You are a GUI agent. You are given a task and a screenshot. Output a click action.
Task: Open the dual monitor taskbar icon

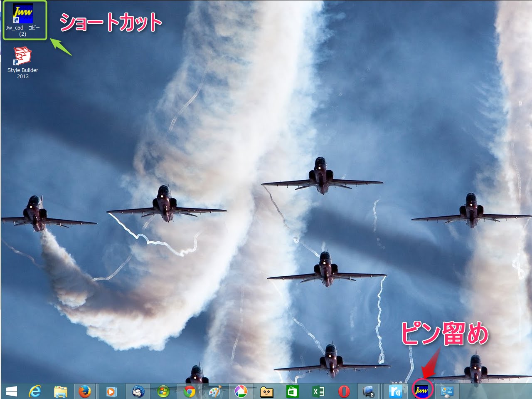(x=368, y=392)
